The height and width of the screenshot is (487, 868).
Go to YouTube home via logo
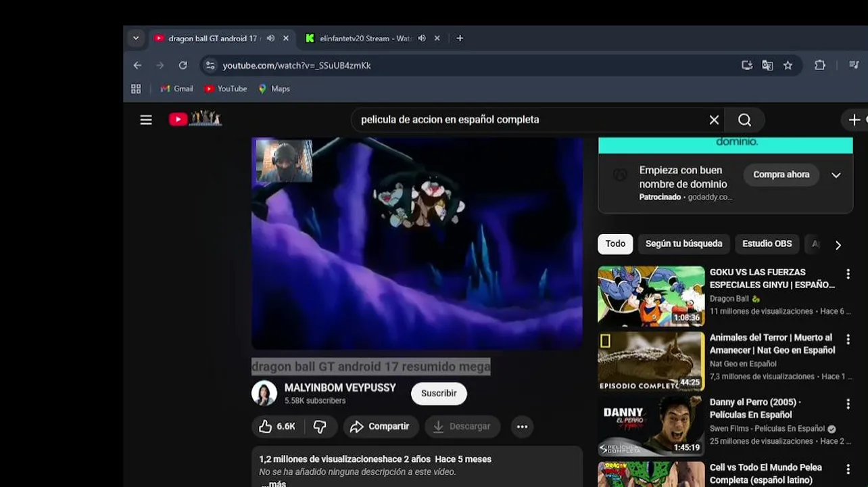pos(195,119)
